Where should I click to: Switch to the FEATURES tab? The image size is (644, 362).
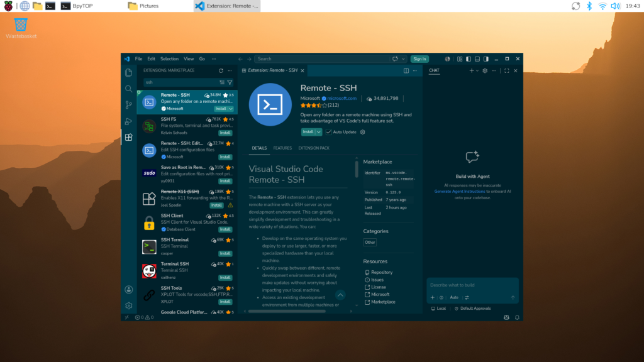pos(282,148)
